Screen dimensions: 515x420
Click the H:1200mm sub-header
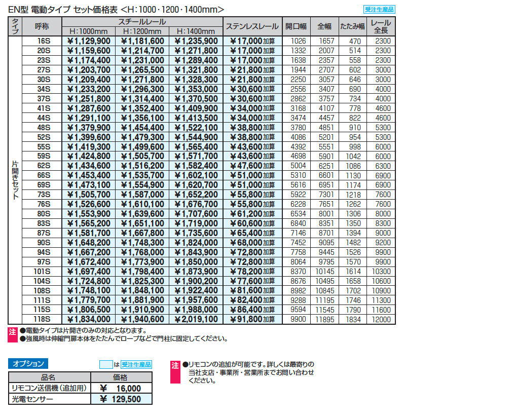click(142, 31)
